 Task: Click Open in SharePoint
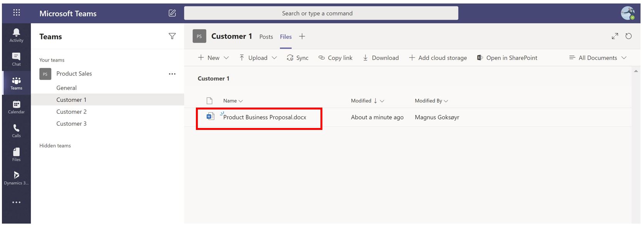[x=507, y=58]
